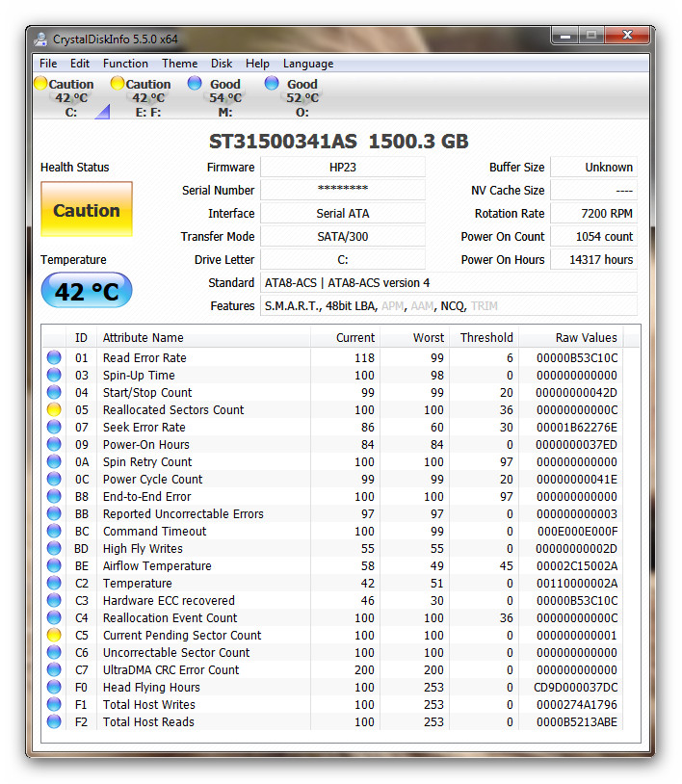The width and height of the screenshot is (682, 784).
Task: Click the Rotation Rate 7200 RPM field
Action: [x=593, y=213]
